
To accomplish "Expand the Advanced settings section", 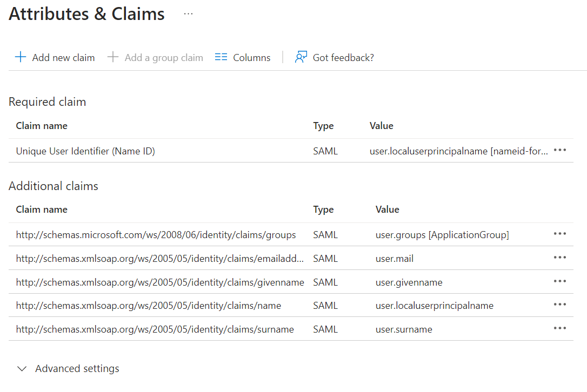I will pyautogui.click(x=77, y=369).
